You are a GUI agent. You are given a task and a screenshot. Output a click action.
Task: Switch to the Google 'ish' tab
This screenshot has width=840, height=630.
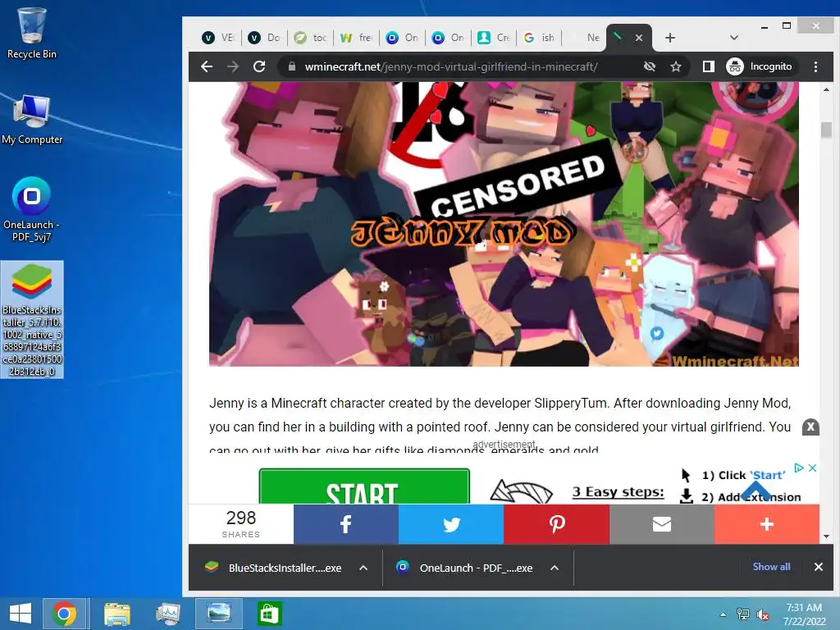tap(540, 38)
